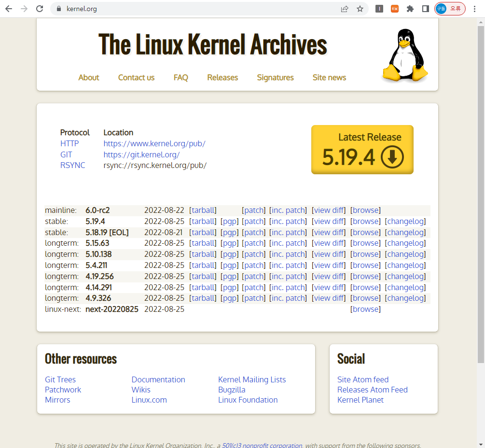Select date 2022-08-22 in mainline row
The height and width of the screenshot is (448, 485).
pos(164,210)
